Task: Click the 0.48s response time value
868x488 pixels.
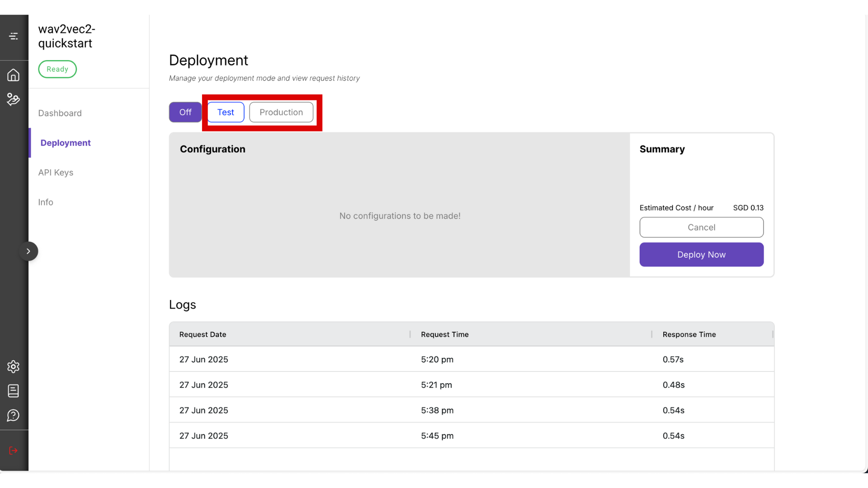Action: [674, 385]
